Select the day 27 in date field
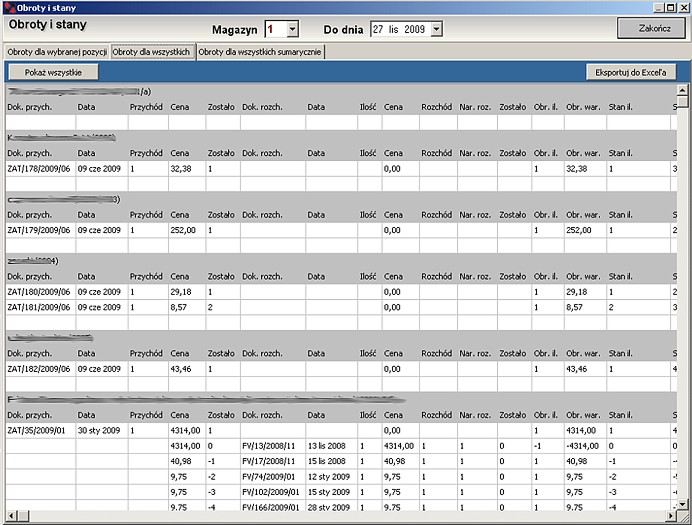The width and height of the screenshot is (692, 525). tap(378, 30)
